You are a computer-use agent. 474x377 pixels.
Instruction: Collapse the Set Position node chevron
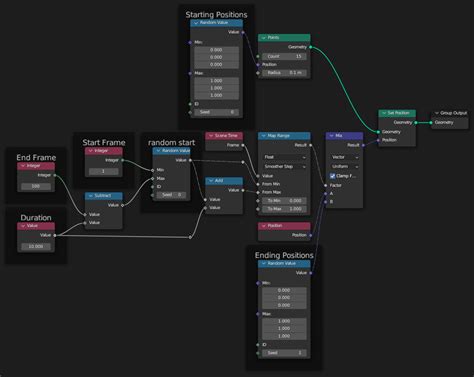click(x=384, y=113)
